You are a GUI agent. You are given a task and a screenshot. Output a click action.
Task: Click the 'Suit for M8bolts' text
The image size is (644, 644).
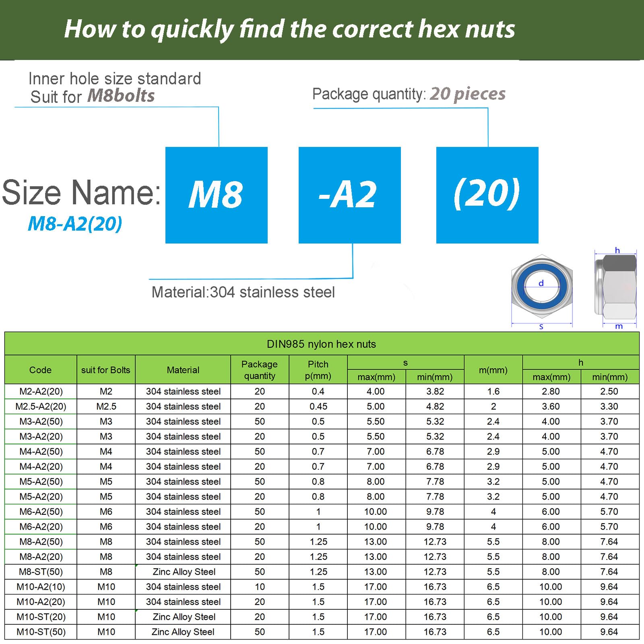click(93, 96)
